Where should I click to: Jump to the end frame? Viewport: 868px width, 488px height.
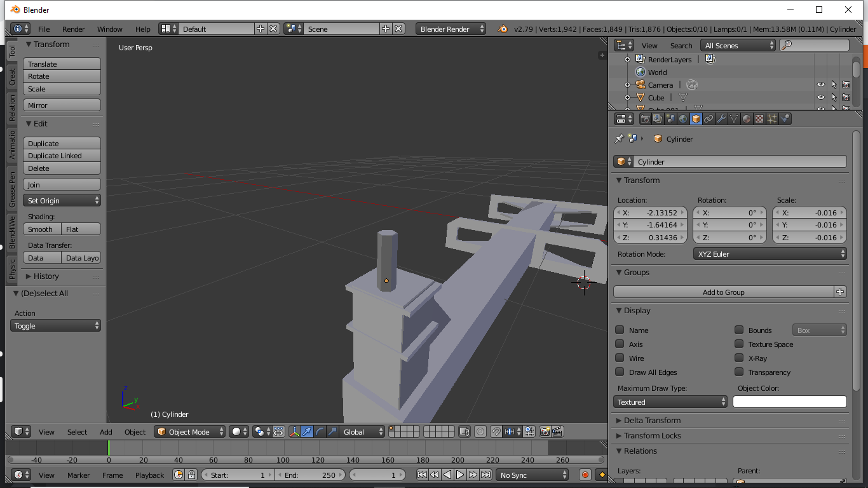click(485, 475)
